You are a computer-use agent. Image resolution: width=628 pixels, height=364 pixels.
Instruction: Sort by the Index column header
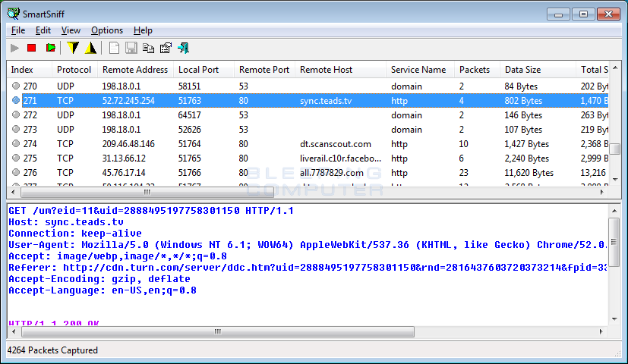[30, 70]
